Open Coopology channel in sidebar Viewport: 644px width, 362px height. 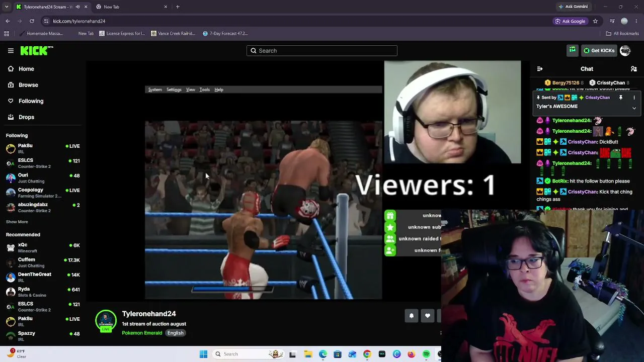43,193
